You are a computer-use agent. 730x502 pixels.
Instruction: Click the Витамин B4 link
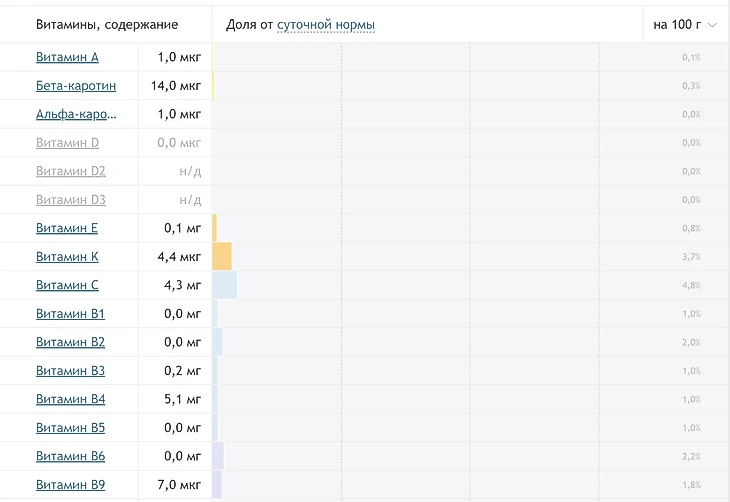70,399
